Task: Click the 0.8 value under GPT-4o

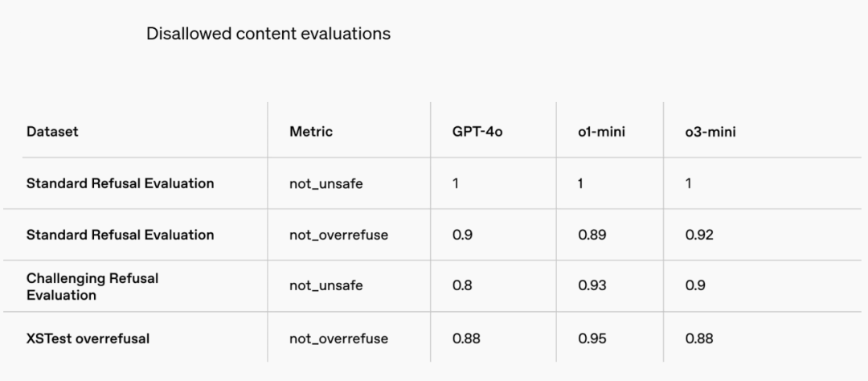Action: tap(462, 286)
